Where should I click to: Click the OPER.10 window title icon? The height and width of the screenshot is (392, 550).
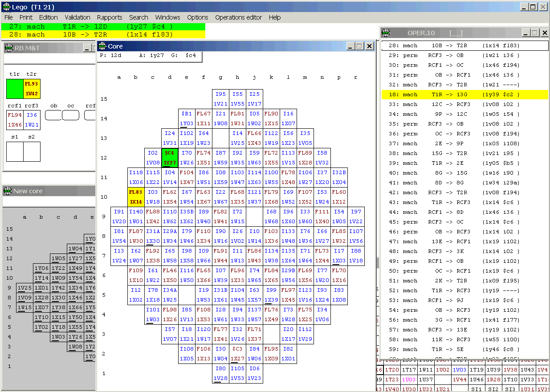[386, 33]
